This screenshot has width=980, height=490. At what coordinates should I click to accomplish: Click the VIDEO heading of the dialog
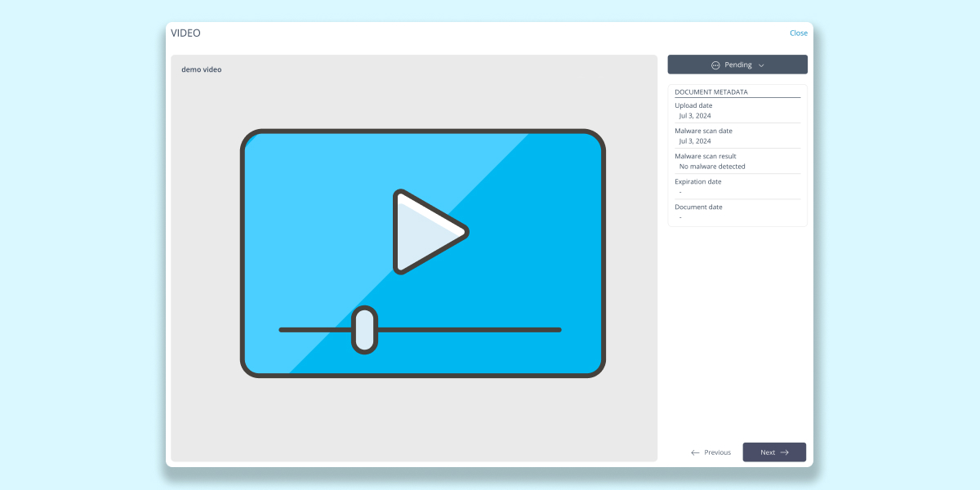pos(185,33)
